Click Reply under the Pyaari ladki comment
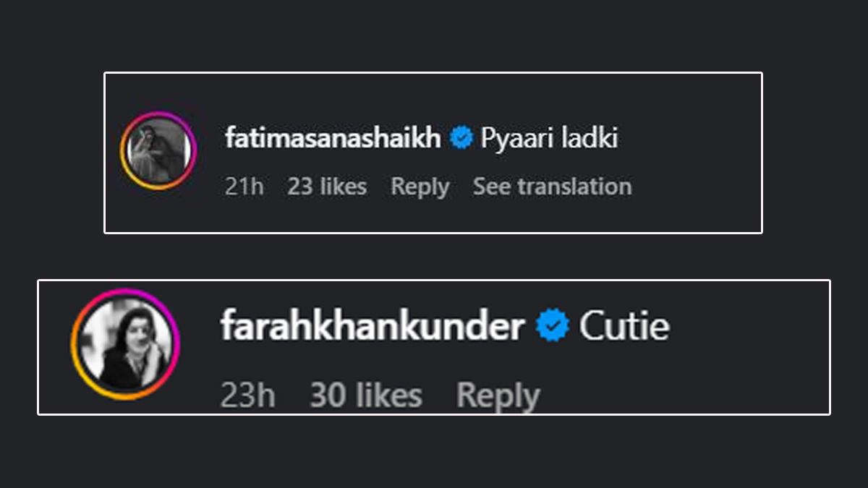The width and height of the screenshot is (868, 488). pyautogui.click(x=420, y=187)
